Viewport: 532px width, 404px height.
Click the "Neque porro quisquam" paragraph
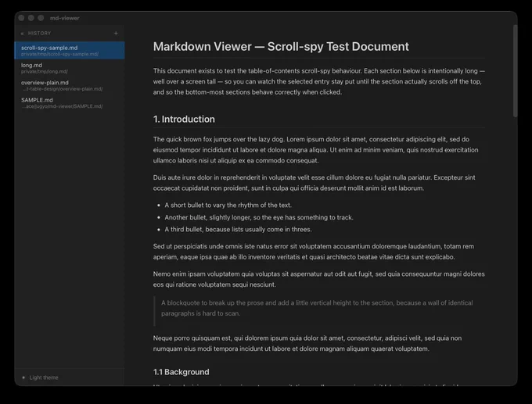point(307,343)
